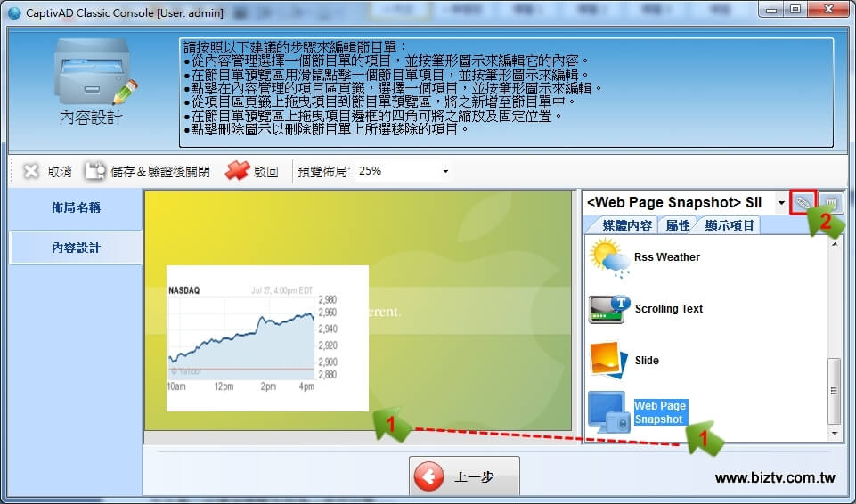Viewport: 856px width, 504px height.
Task: Select 佈局名稱 in the left sidebar
Action: pos(76,207)
